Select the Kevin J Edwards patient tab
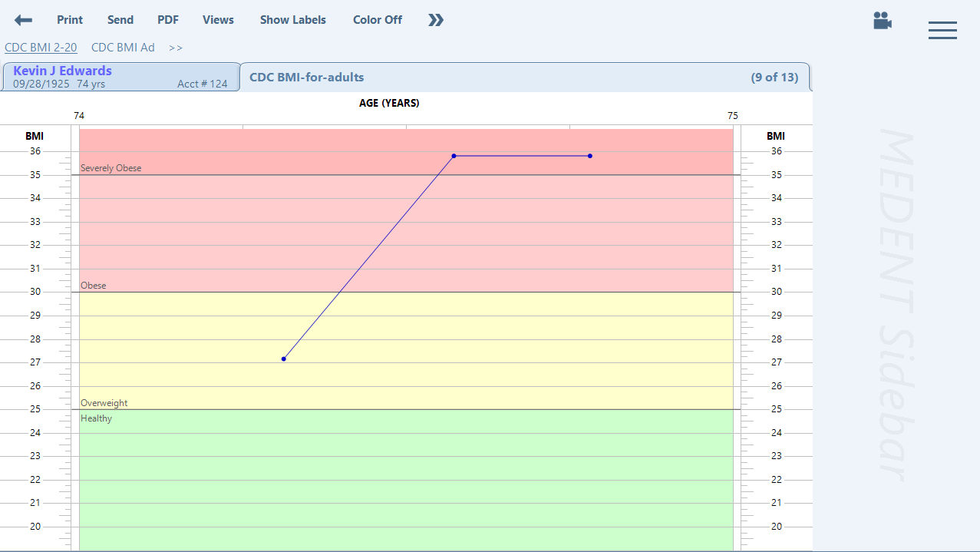980x552 pixels. (x=120, y=77)
